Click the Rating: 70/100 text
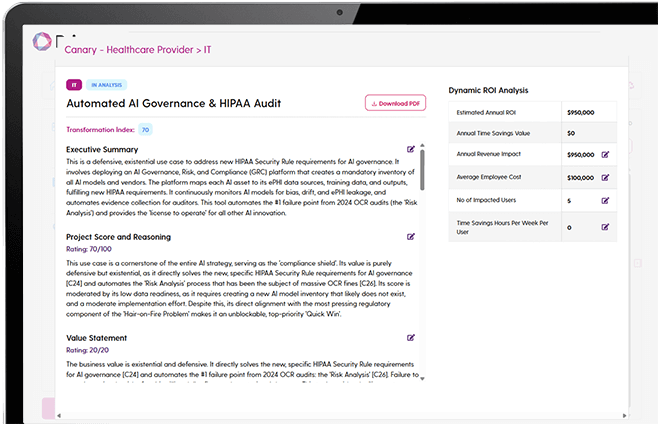This screenshot has width=658, height=424. click(x=88, y=249)
